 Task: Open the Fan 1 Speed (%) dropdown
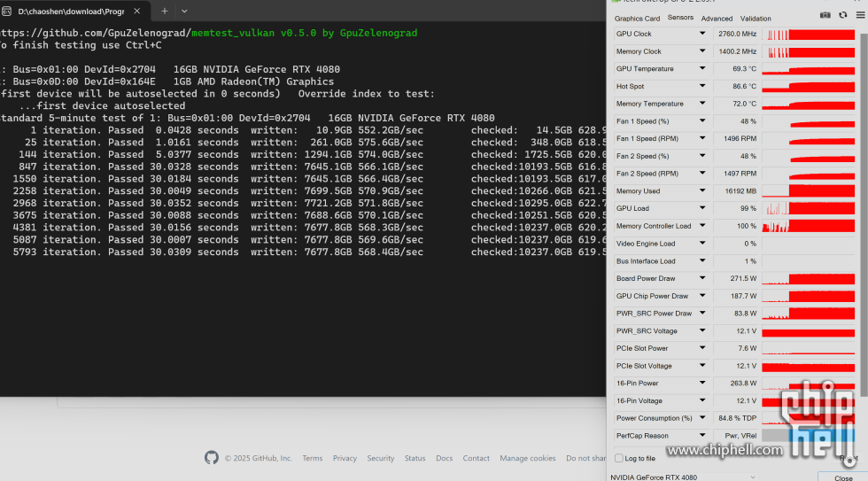point(701,121)
